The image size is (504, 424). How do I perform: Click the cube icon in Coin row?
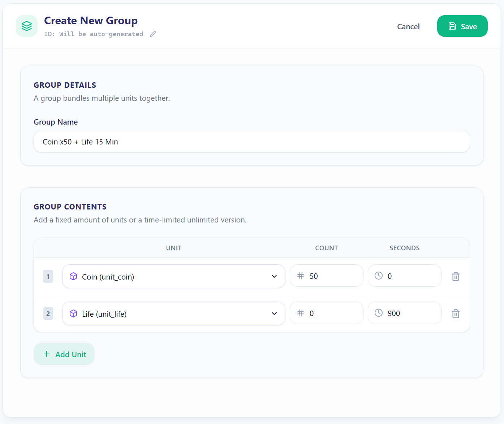pyautogui.click(x=73, y=276)
